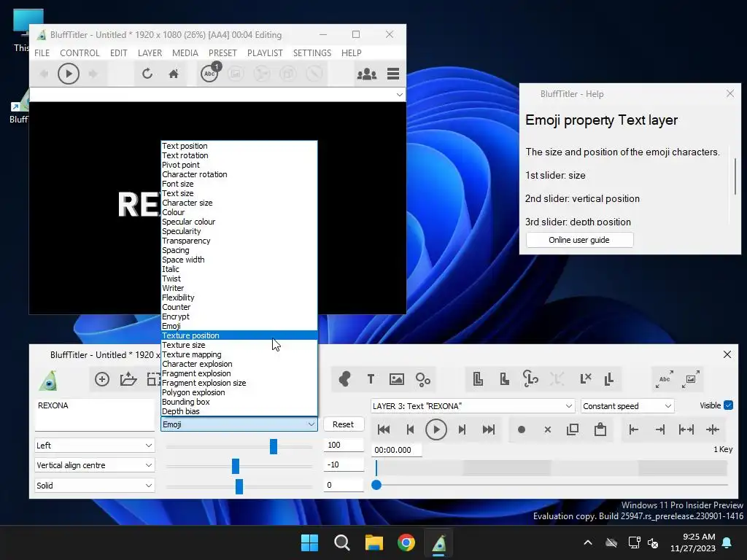Screen dimensions: 747x560
Task: Select Depth bias in property list
Action: (239, 411)
